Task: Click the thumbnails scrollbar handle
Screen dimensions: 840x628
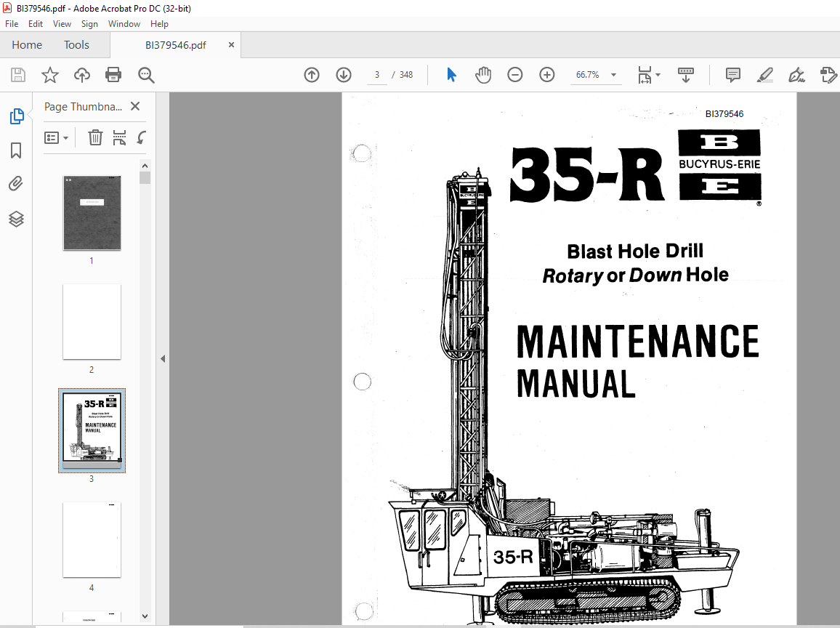Action: click(x=145, y=178)
